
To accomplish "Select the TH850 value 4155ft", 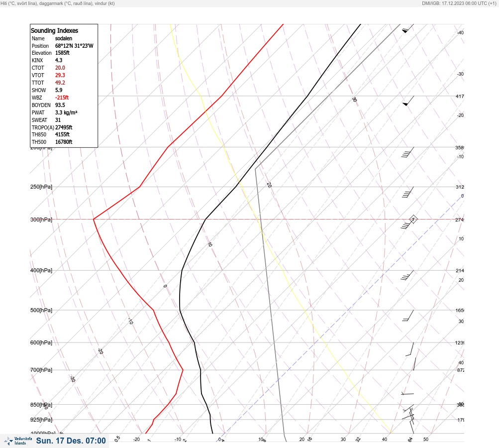I will coord(62,134).
